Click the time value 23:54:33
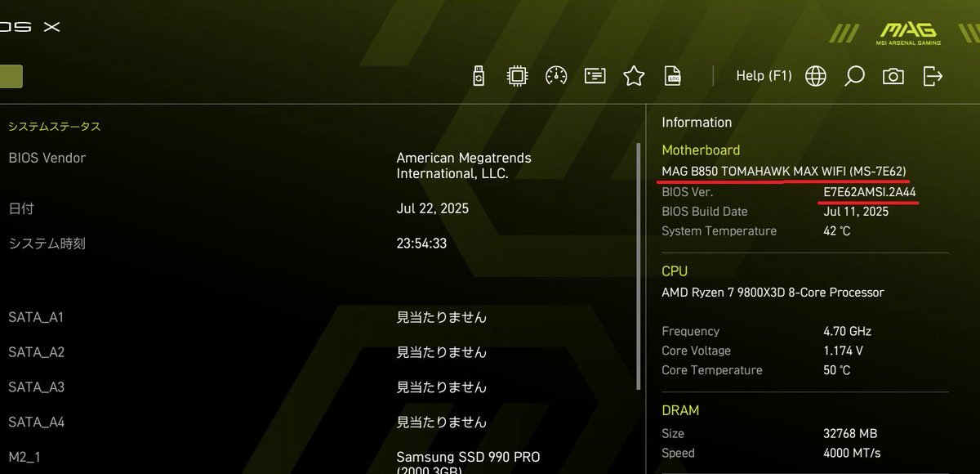 pyautogui.click(x=421, y=244)
